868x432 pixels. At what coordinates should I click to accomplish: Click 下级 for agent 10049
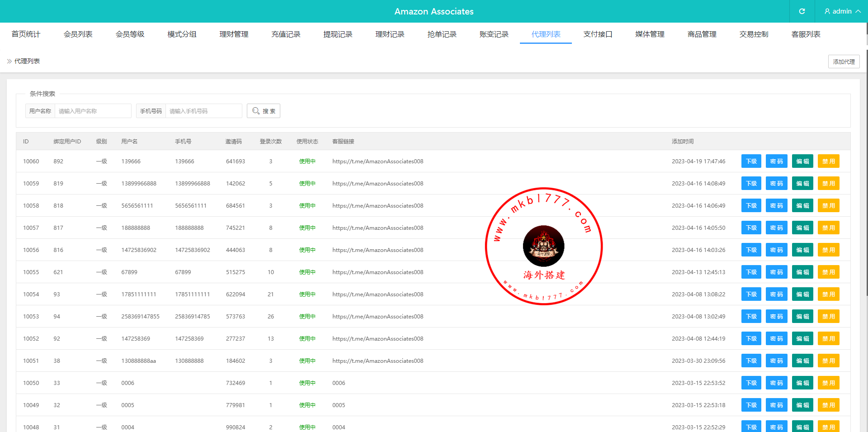click(x=751, y=405)
